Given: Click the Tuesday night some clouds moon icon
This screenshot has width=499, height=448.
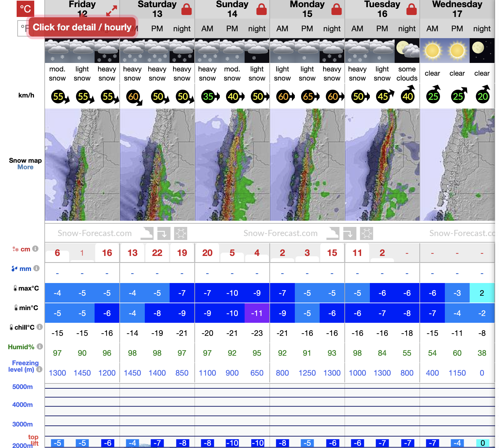Looking at the screenshot, I should click(407, 51).
